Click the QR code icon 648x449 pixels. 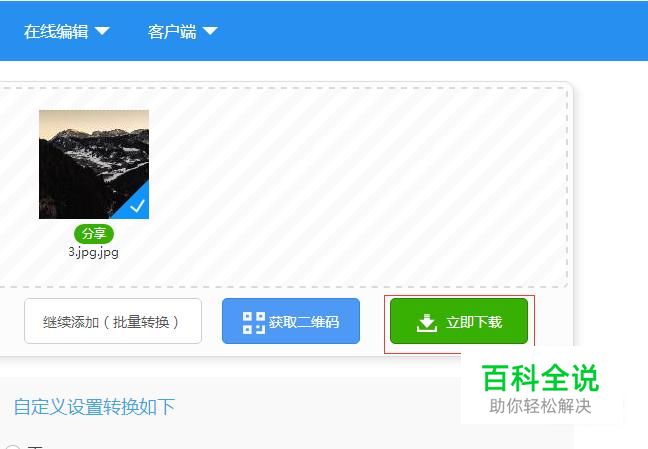254,323
